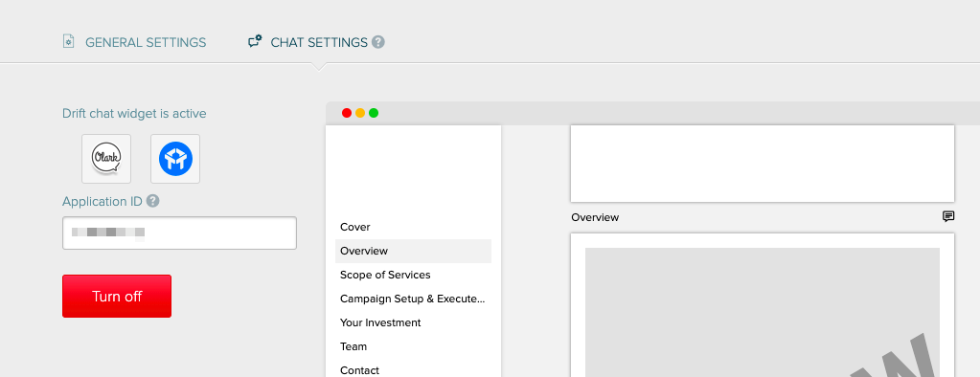The width and height of the screenshot is (980, 377).
Task: Open the help icon beside Chat Settings
Action: 378,42
